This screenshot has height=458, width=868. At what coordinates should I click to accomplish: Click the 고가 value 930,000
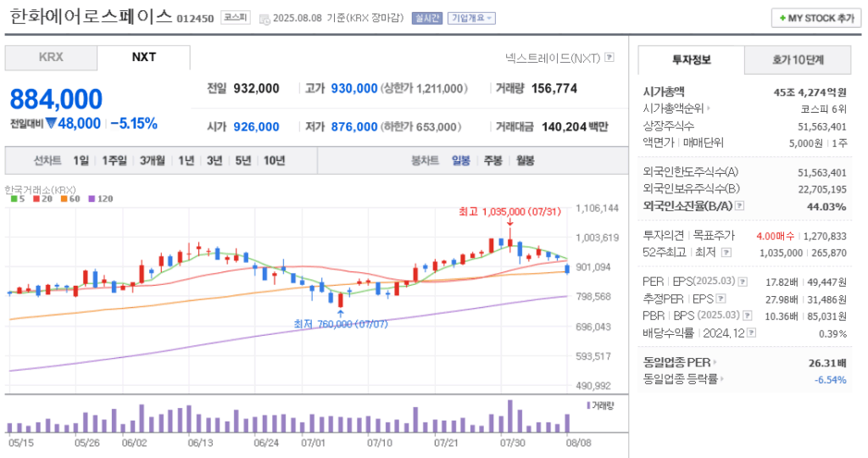point(354,88)
